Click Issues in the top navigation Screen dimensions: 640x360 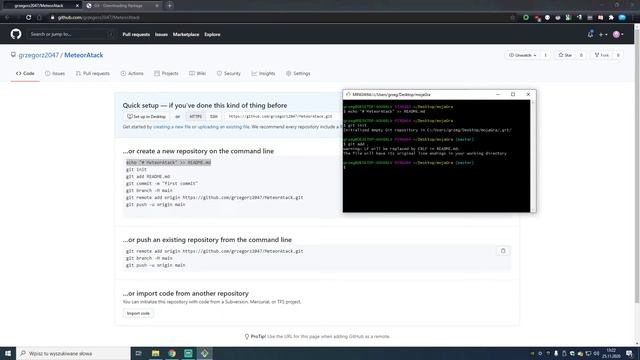point(161,35)
